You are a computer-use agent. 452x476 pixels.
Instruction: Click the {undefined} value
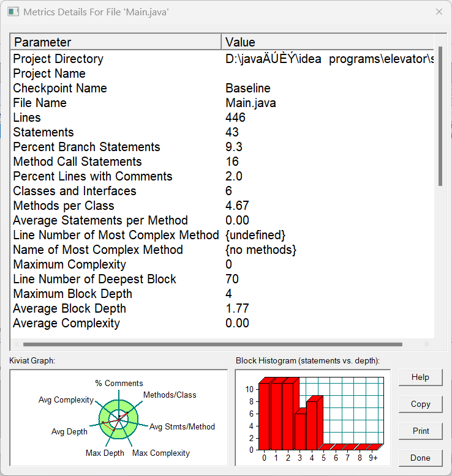coord(255,235)
